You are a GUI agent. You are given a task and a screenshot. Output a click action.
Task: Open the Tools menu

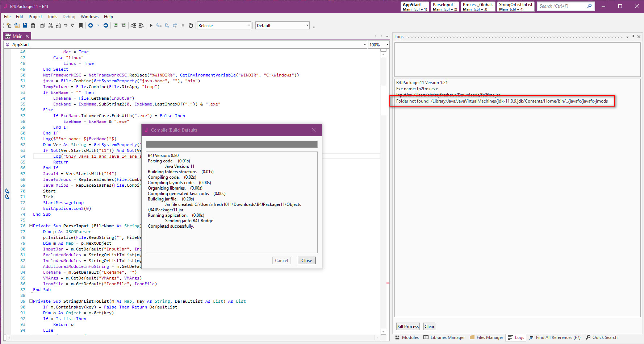tap(53, 17)
